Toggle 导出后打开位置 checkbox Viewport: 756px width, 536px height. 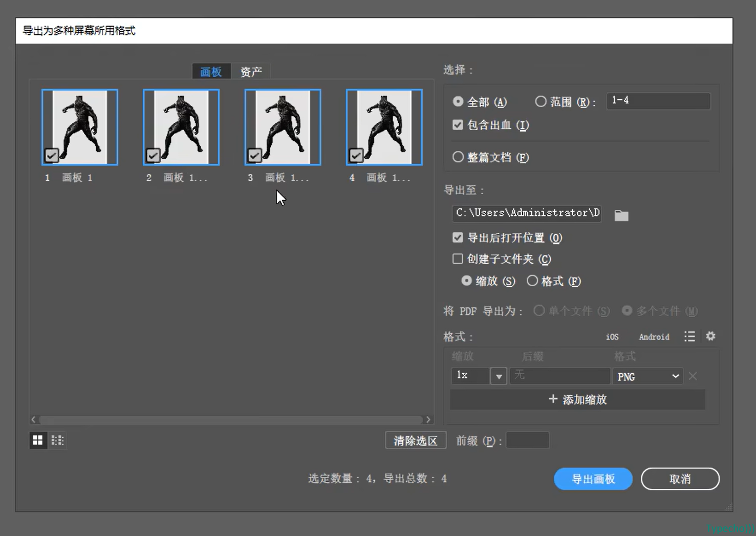(458, 238)
